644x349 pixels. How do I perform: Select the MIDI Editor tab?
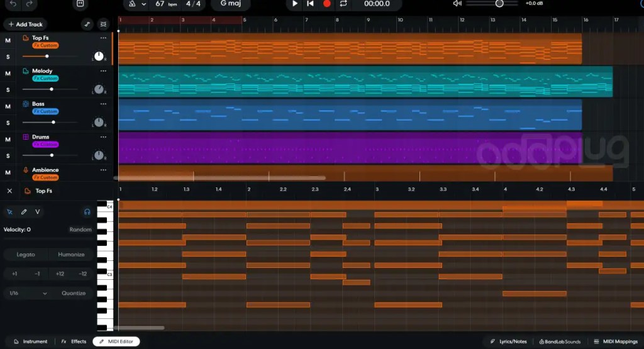point(116,341)
